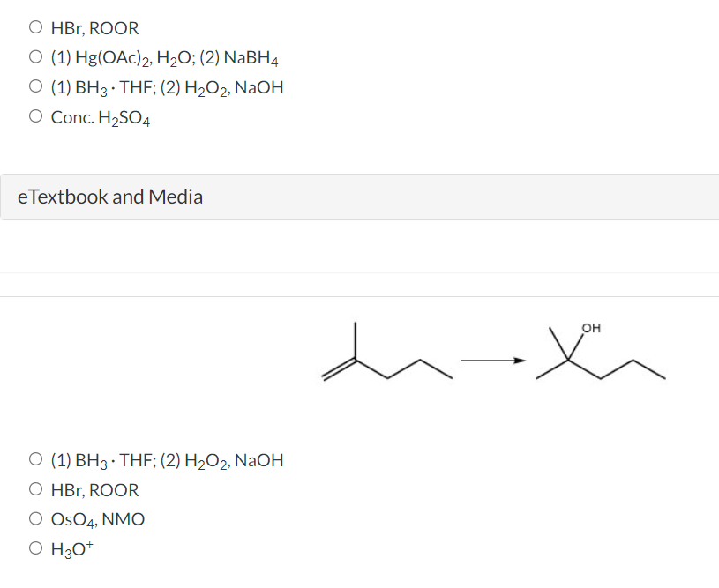This screenshot has width=719, height=588.
Task: Pick the H3O+ answer choice
Action: click(70, 547)
